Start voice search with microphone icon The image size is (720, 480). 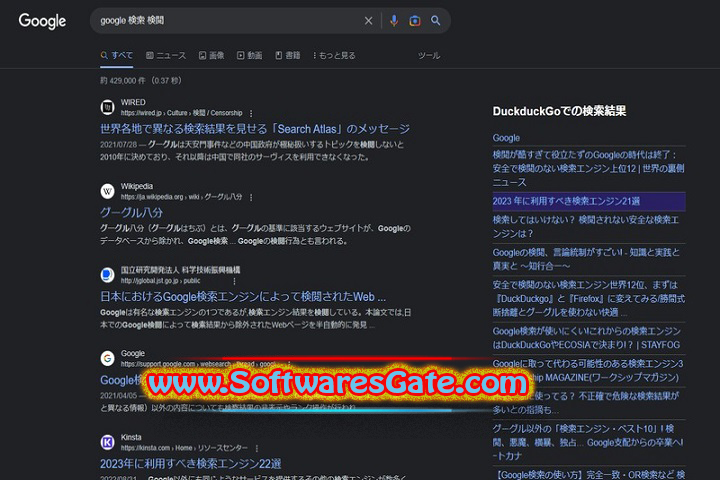click(394, 21)
